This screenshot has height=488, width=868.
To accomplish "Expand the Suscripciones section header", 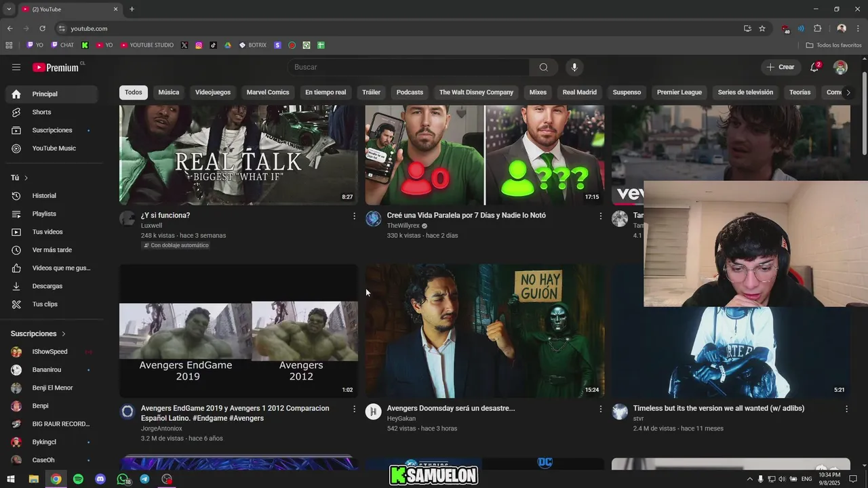I will click(x=38, y=333).
